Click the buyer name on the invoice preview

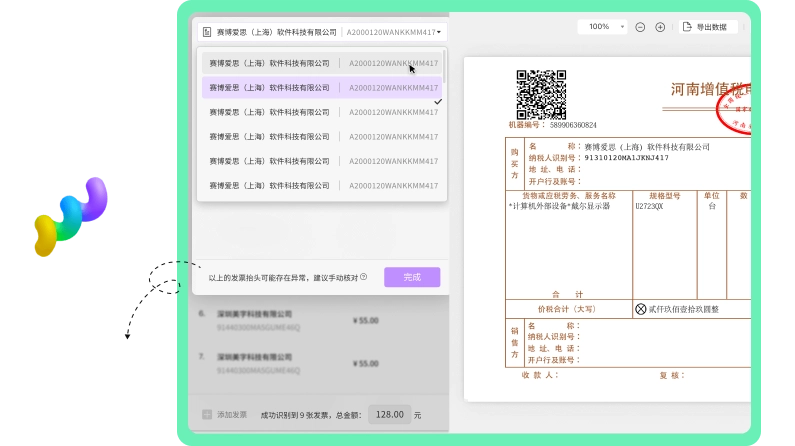(x=647, y=147)
